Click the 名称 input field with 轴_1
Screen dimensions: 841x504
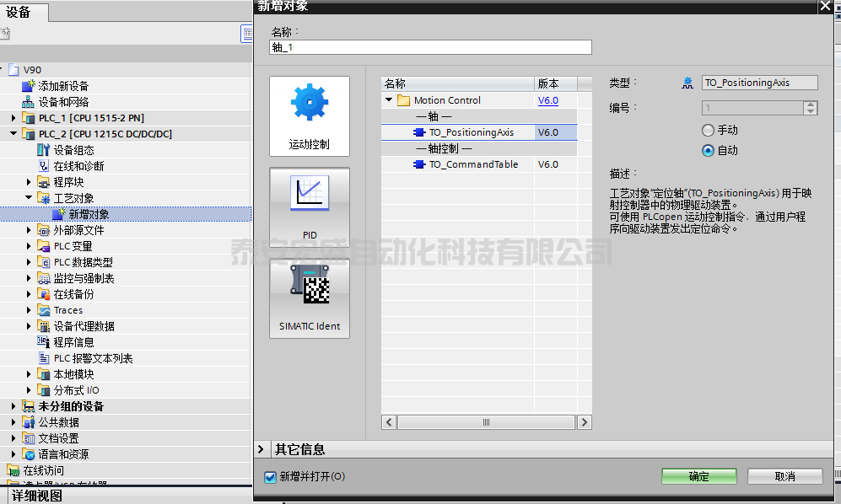430,48
